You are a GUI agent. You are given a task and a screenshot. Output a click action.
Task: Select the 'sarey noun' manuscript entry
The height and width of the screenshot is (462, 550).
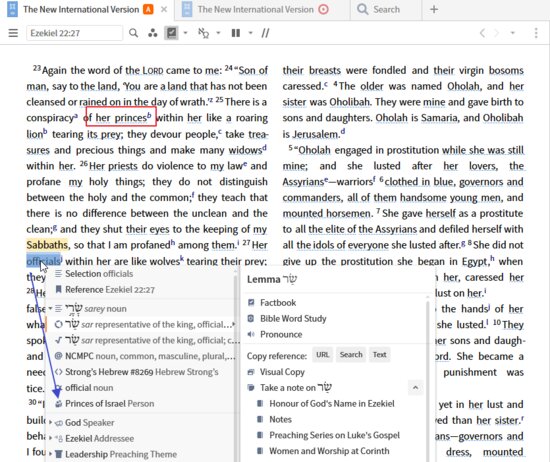pyautogui.click(x=140, y=309)
